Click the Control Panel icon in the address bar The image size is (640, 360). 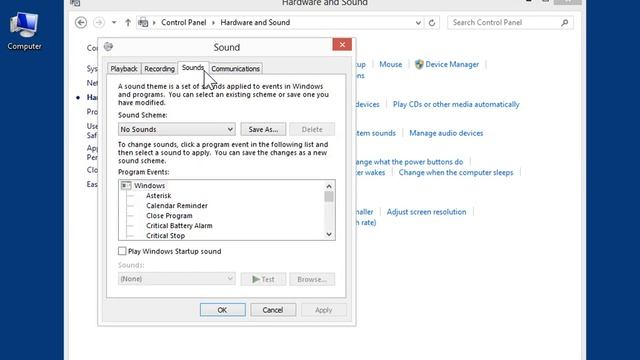(x=143, y=22)
